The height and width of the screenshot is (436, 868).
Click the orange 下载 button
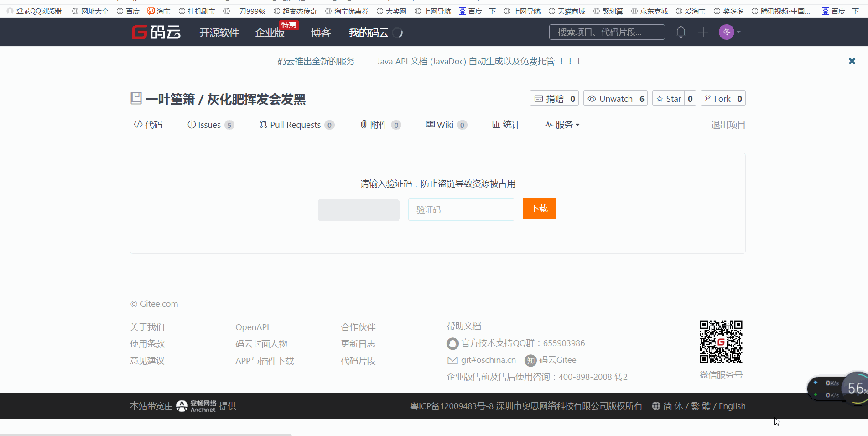(x=539, y=208)
